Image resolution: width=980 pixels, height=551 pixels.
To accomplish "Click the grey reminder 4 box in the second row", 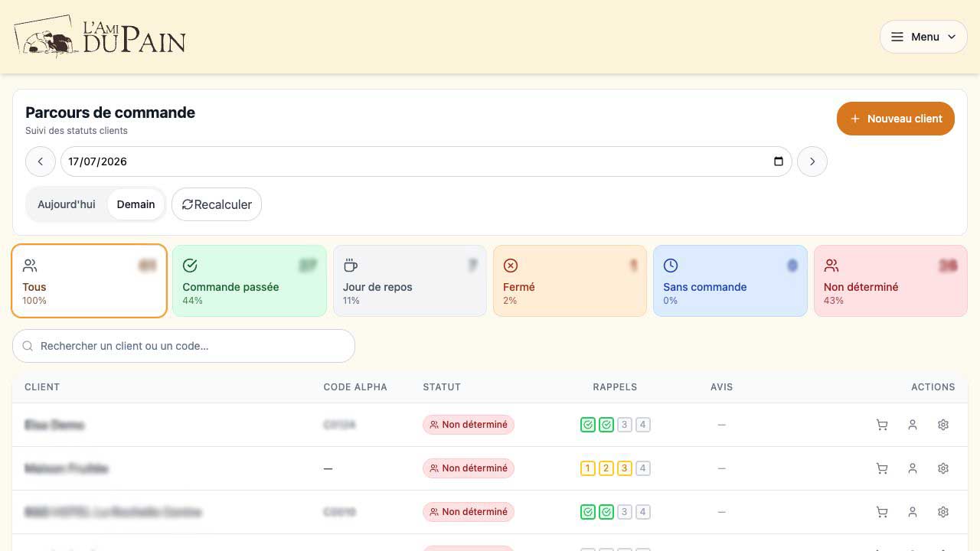I will [643, 468].
